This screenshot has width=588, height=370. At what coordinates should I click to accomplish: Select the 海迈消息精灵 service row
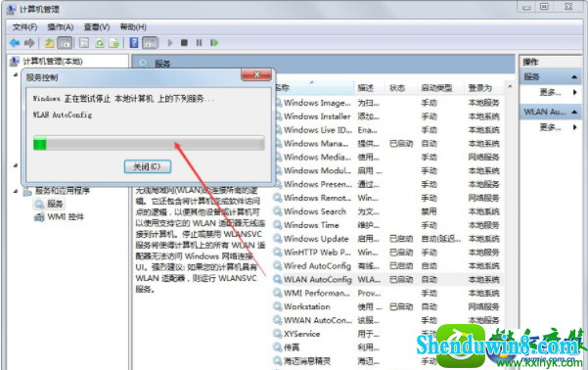tap(388, 360)
